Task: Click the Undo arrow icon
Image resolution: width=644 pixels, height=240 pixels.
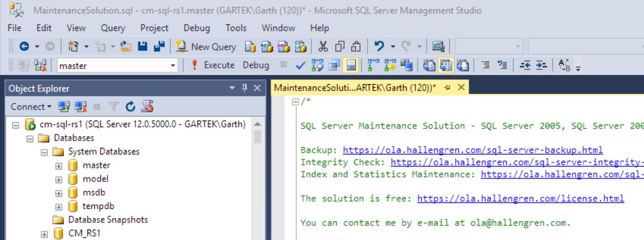Action: [379, 46]
